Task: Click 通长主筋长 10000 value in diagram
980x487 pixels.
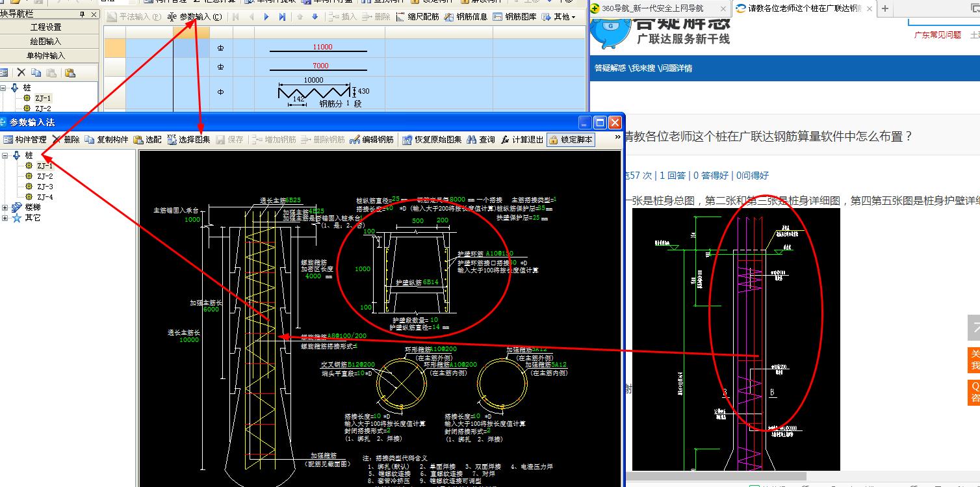Action: tap(189, 340)
